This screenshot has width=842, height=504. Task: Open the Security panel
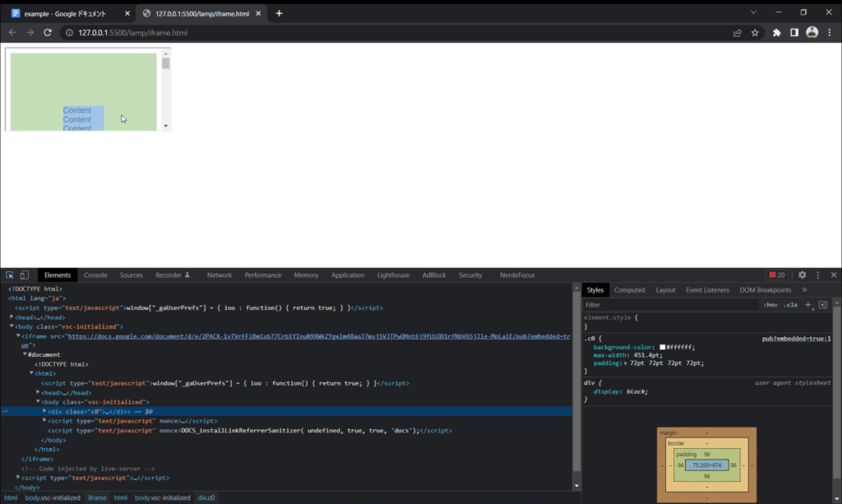pyautogui.click(x=470, y=275)
